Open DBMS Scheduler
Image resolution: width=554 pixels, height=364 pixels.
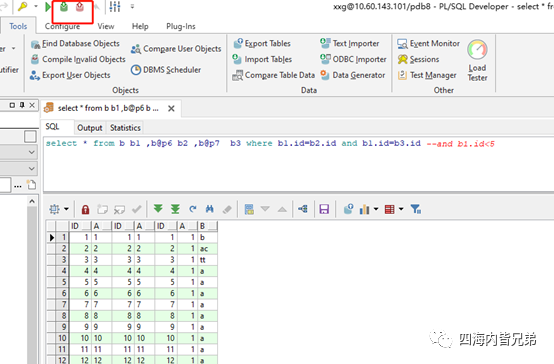pyautogui.click(x=166, y=70)
